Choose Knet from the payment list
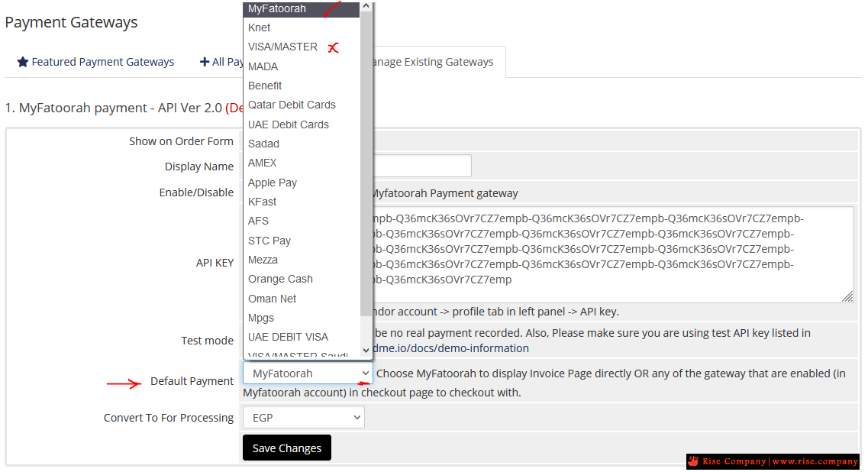The image size is (868, 472). click(302, 27)
